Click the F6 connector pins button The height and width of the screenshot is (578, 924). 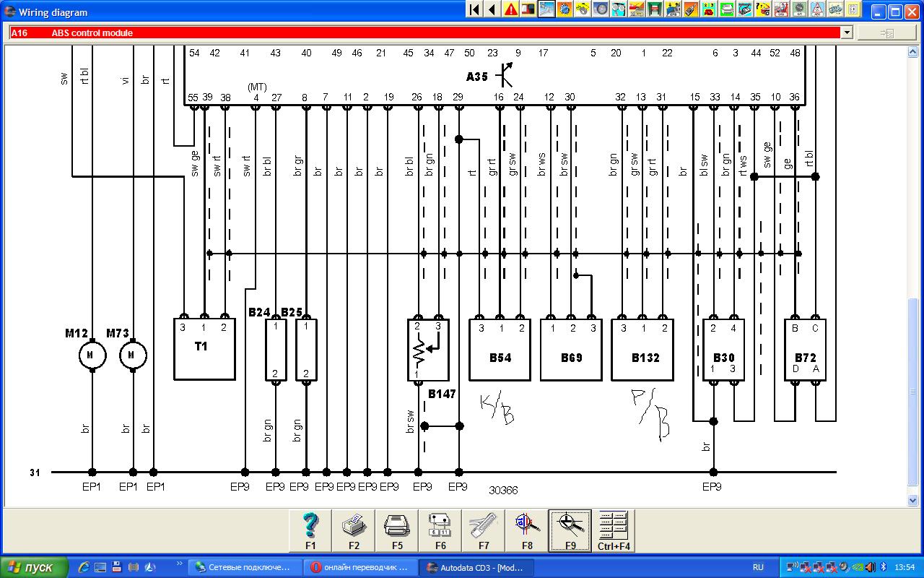(440, 531)
